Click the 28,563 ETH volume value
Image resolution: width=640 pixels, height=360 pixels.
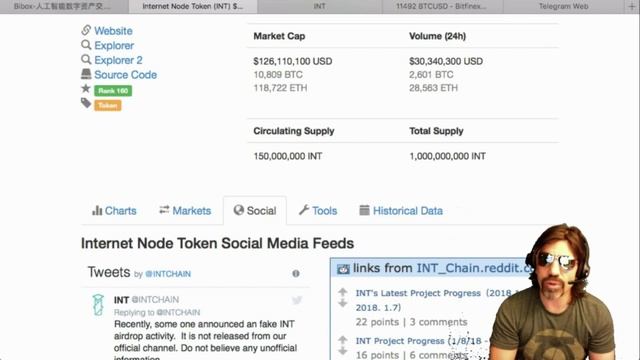433,88
